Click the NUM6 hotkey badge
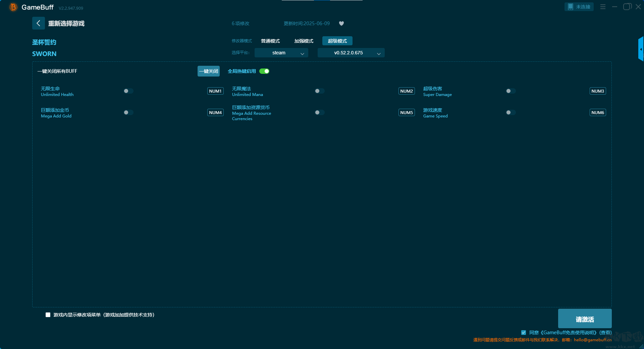The height and width of the screenshot is (349, 644). pyautogui.click(x=597, y=112)
